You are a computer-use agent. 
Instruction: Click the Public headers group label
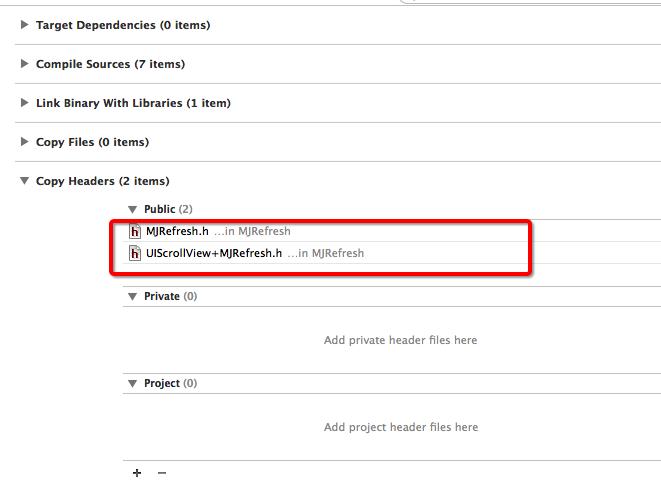pyautogui.click(x=160, y=209)
